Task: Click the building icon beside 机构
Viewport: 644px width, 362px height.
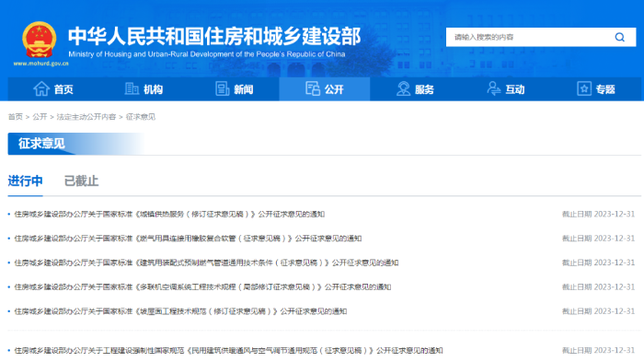Action: tap(132, 88)
